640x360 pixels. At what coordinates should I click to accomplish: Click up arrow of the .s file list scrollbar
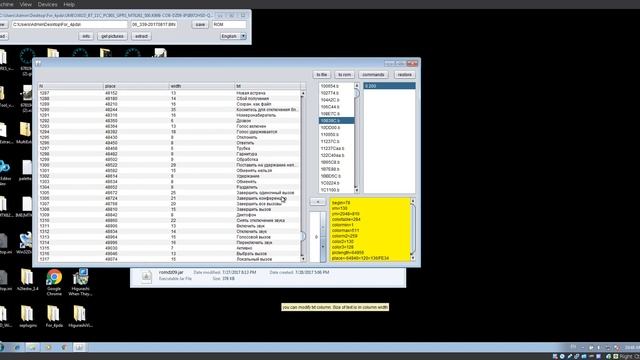click(x=357, y=86)
